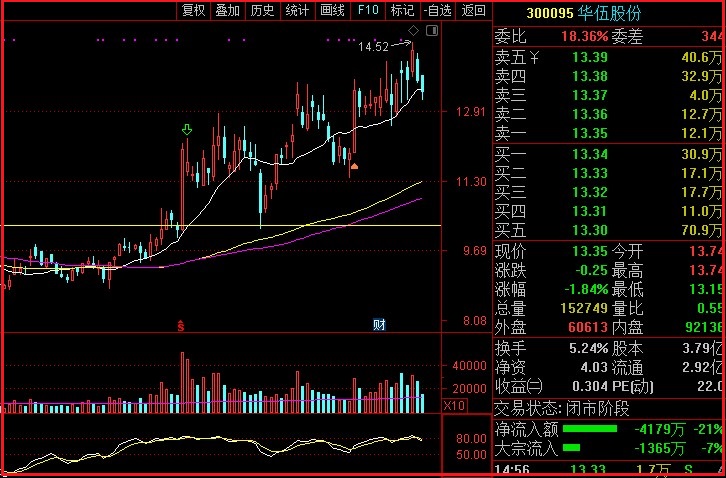Click 现价 value 13.35

click(590, 252)
